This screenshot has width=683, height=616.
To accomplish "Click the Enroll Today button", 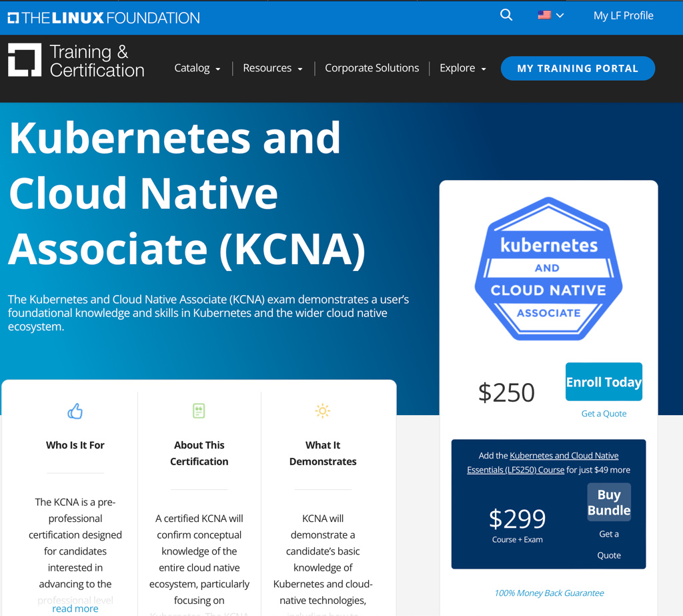I will 604,382.
